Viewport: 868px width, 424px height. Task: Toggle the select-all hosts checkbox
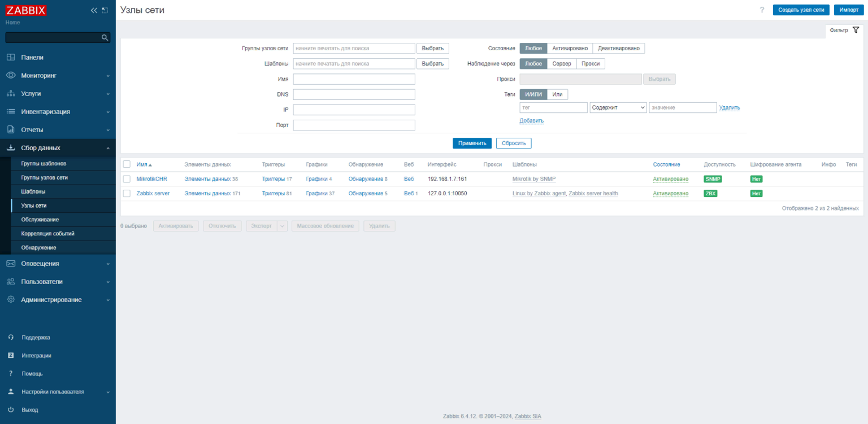pos(127,164)
